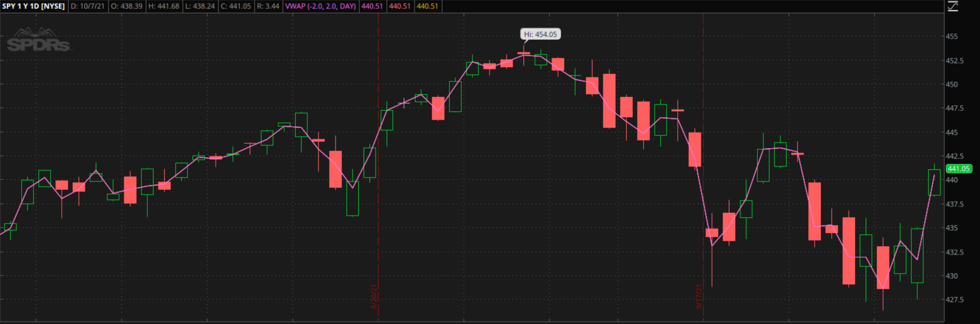Image resolution: width=980 pixels, height=324 pixels.
Task: Click the magenta 440.51 VWAP value
Action: (x=372, y=6)
